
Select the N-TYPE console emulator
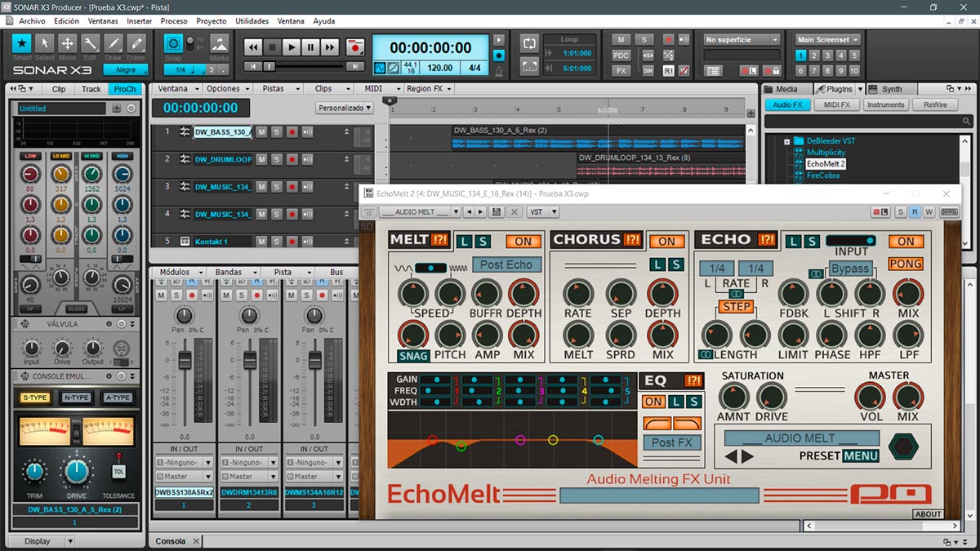[x=76, y=398]
